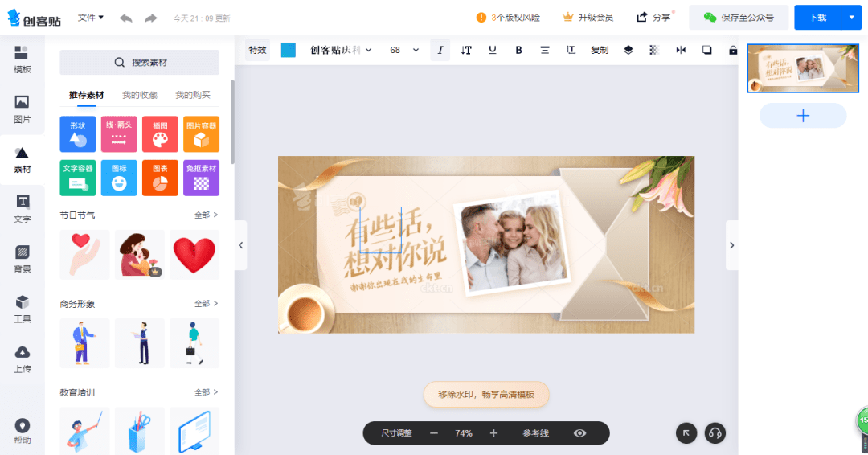The image size is (868, 455).
Task: Toggle italic text formatting
Action: pyautogui.click(x=440, y=50)
